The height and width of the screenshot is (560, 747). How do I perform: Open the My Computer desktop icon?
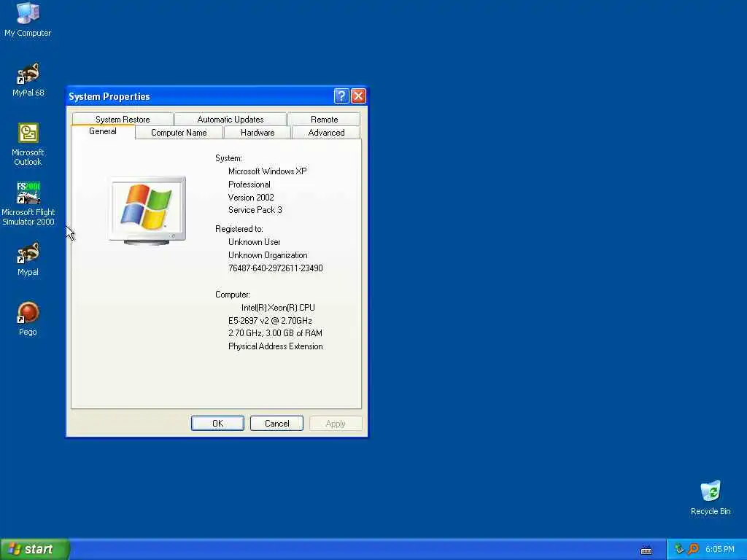[28, 19]
